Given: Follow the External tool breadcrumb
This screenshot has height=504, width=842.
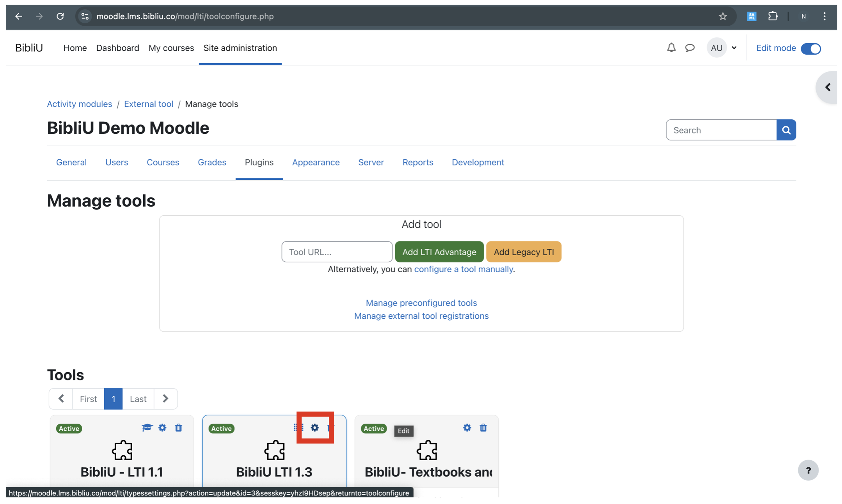Looking at the screenshot, I should tap(149, 104).
